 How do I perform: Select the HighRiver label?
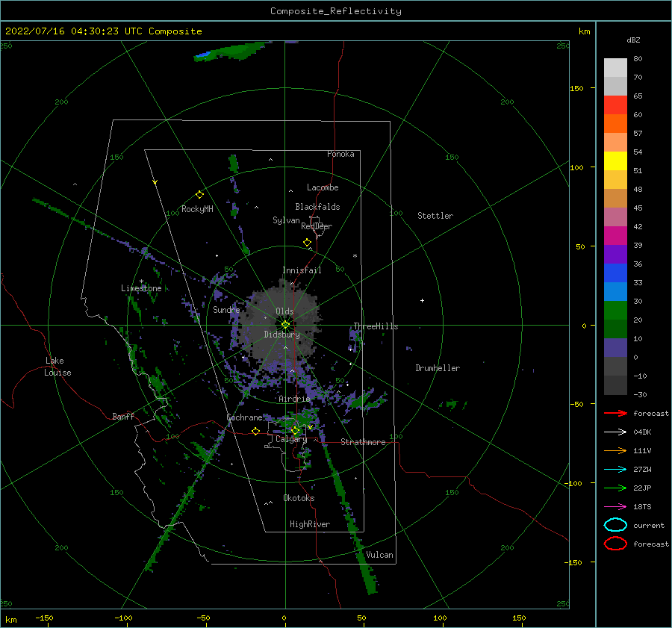(x=310, y=524)
